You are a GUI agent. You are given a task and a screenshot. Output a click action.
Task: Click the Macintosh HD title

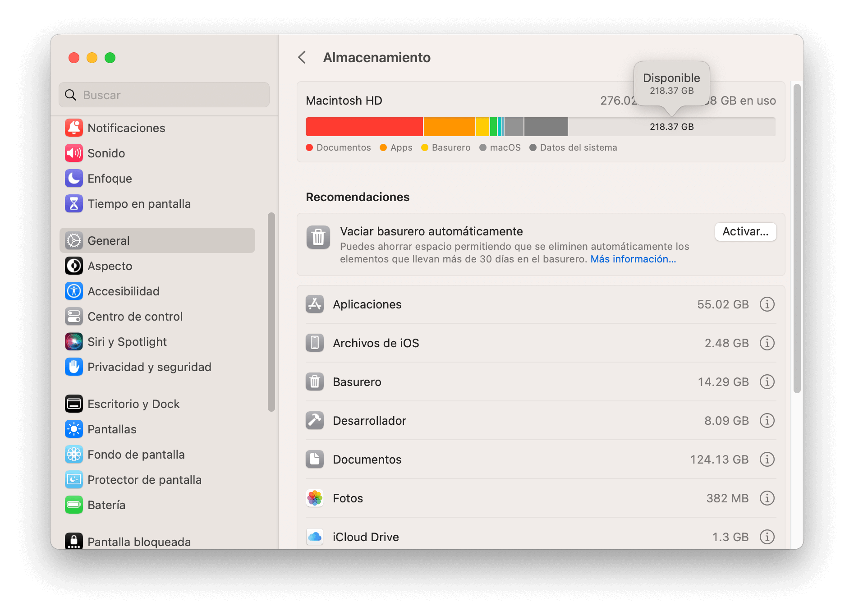344,101
